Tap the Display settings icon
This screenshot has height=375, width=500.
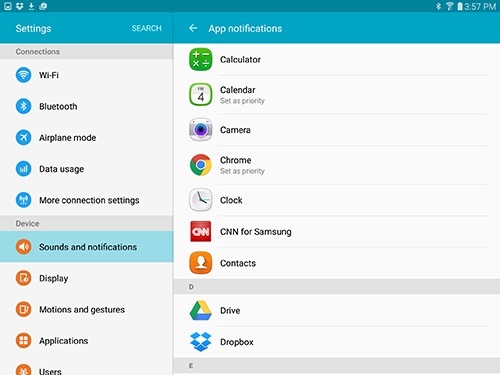pyautogui.click(x=23, y=278)
